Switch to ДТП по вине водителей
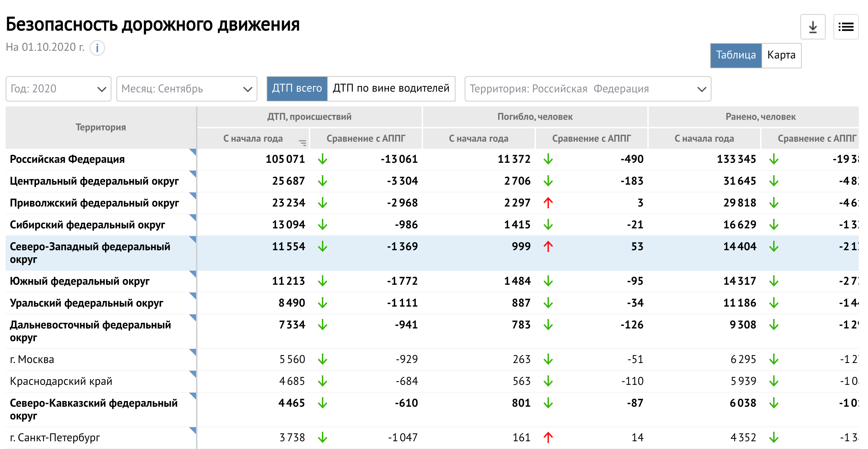Screen dimensions: 868x449 coord(391,88)
